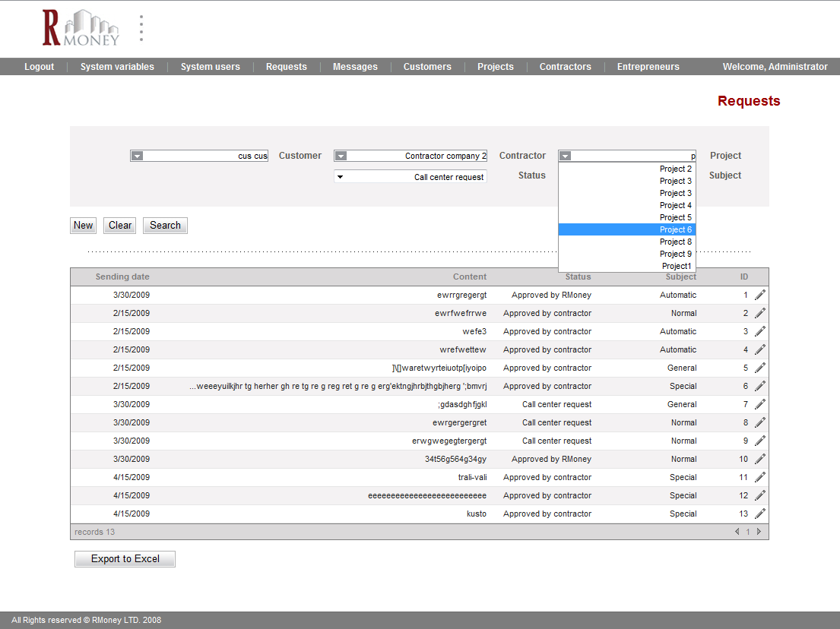
Task: Click the erwgwegegtergergt content text
Action: [449, 441]
